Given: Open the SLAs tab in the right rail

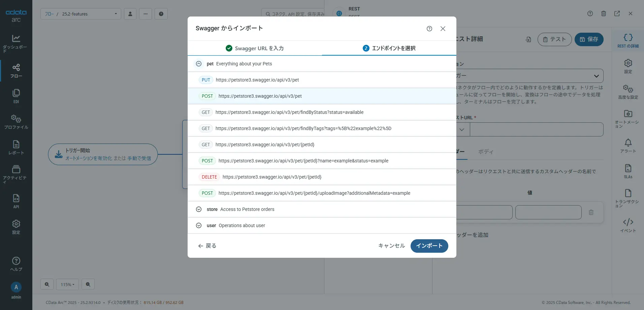Looking at the screenshot, I should click(628, 172).
